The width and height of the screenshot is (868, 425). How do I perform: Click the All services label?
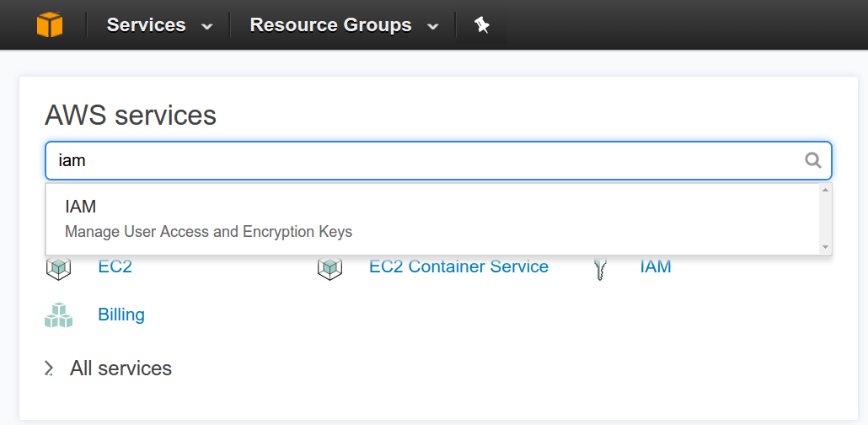[x=121, y=369]
